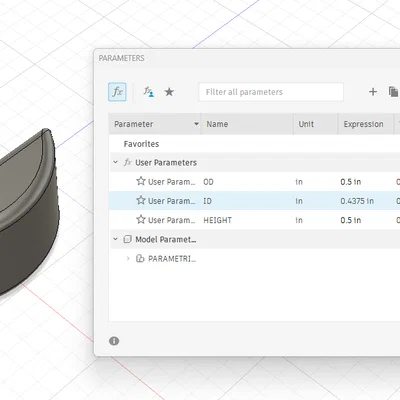Click the copy parameters icon beside plus
The width and height of the screenshot is (400, 400).
[x=394, y=92]
